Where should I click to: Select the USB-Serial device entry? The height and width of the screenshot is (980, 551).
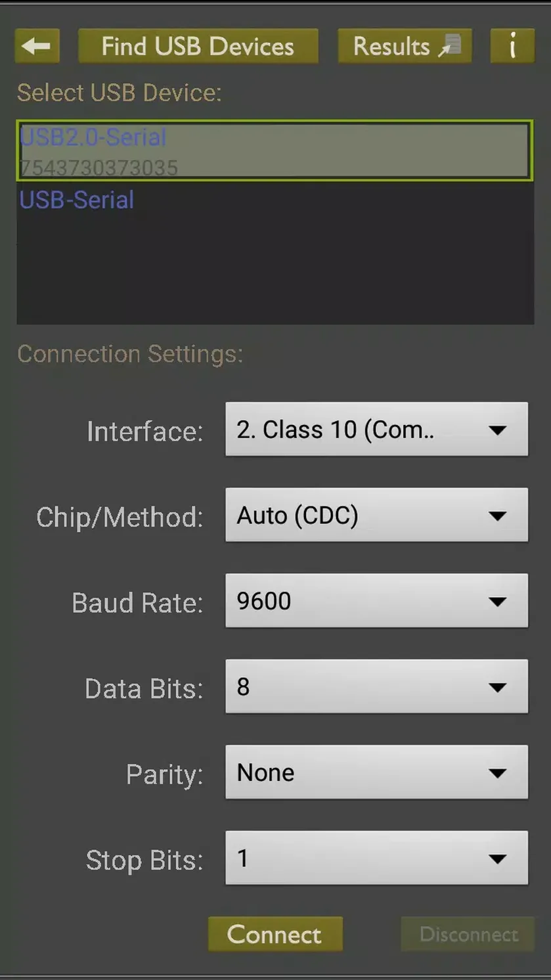tap(275, 200)
